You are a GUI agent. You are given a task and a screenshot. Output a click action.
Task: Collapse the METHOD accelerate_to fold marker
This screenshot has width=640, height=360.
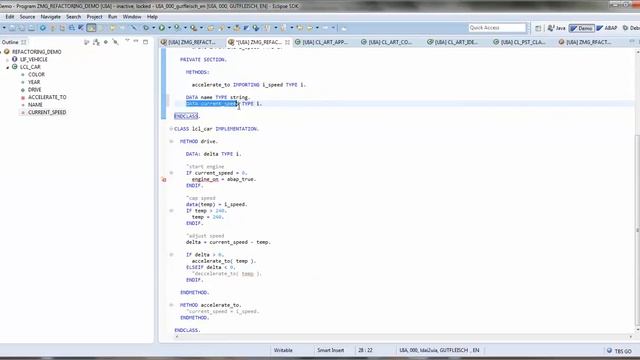171,305
